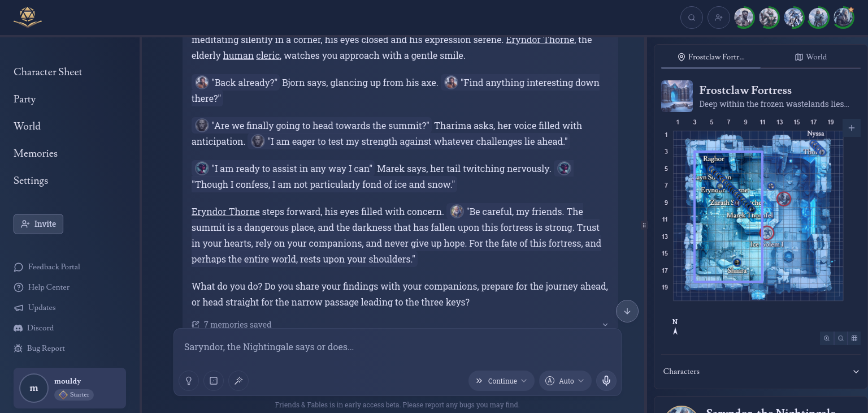Open the Continue action dropdown
Image resolution: width=868 pixels, height=413 pixels.
[x=501, y=381]
